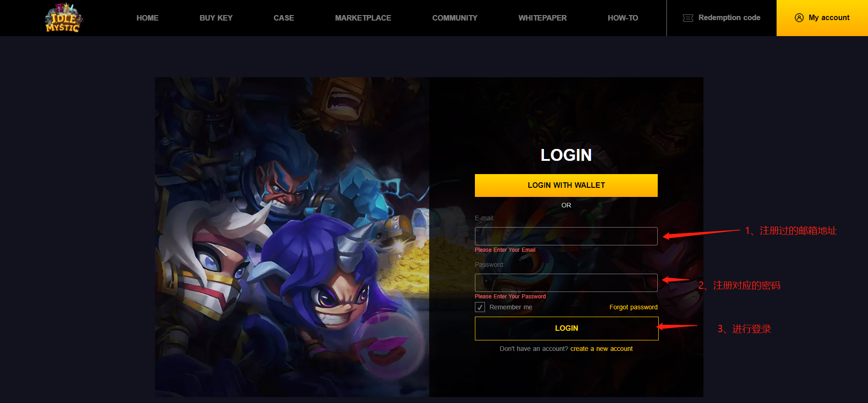Open the CASE menu item
The image size is (868, 403).
point(283,18)
